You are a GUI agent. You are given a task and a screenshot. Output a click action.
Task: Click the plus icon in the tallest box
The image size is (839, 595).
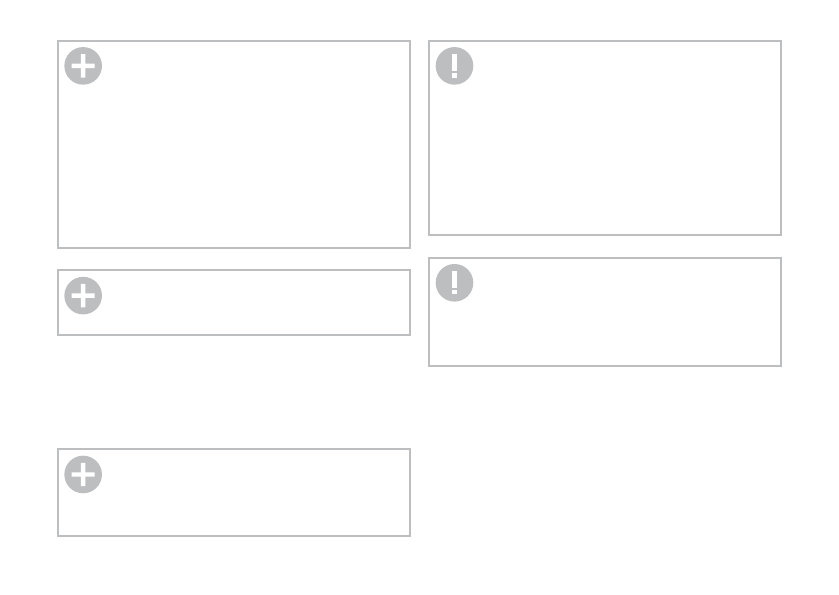[83, 66]
